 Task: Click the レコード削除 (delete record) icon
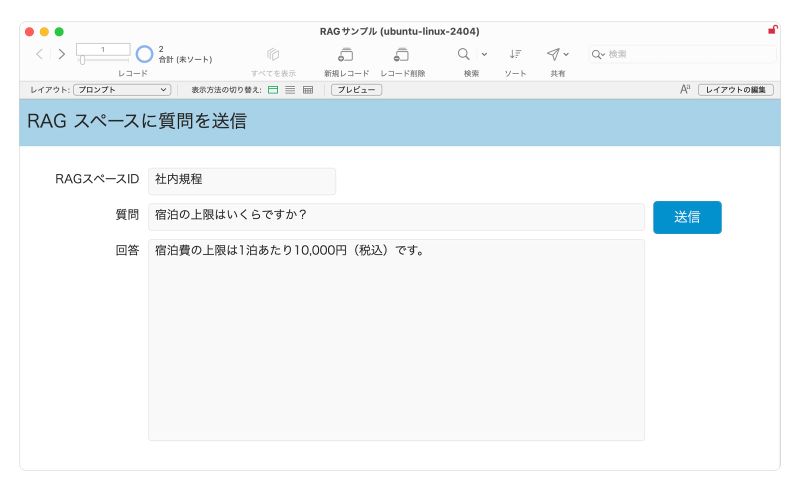point(402,54)
